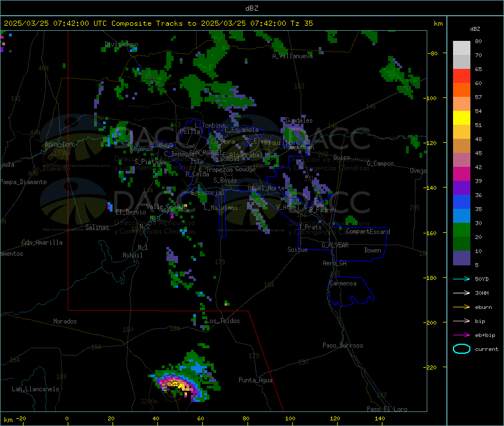
Task: Click the 'Aero_GA' map label
Action: click(x=334, y=263)
